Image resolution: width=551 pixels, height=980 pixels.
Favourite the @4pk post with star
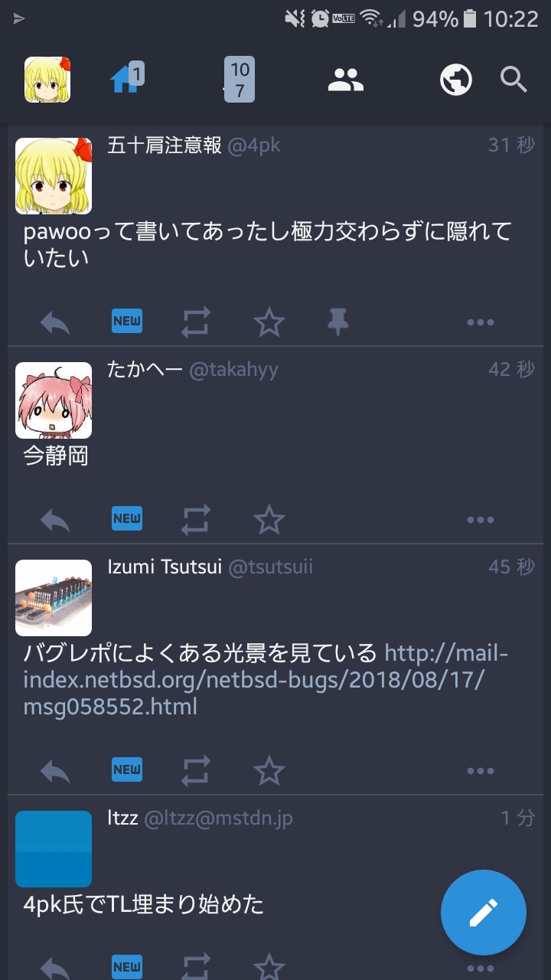tap(269, 322)
